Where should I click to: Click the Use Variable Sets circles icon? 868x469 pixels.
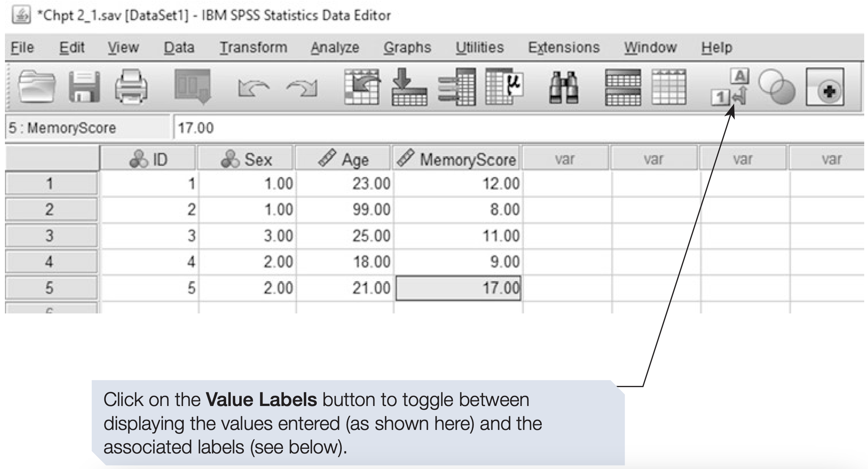coord(776,87)
